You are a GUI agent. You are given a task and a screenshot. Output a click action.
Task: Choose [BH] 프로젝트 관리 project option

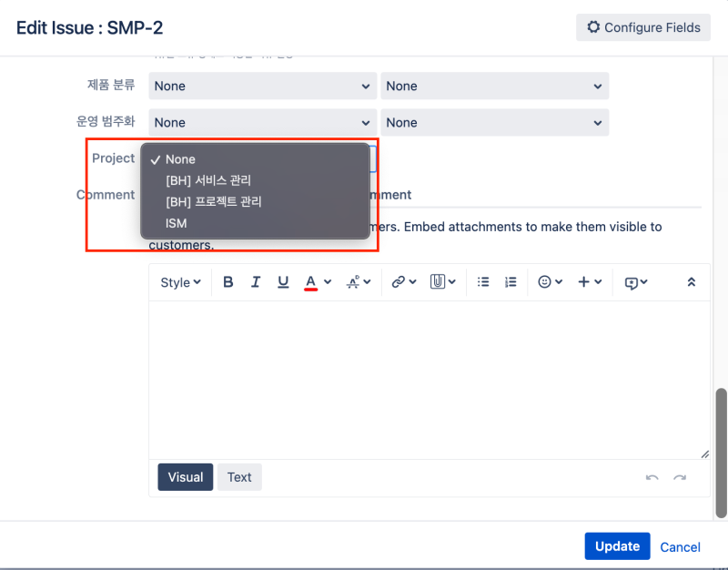(255, 202)
